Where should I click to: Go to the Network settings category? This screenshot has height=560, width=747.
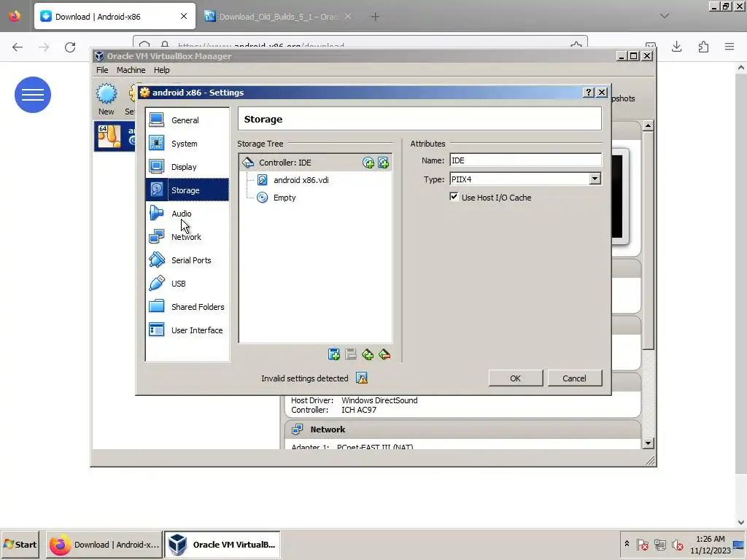pyautogui.click(x=187, y=237)
